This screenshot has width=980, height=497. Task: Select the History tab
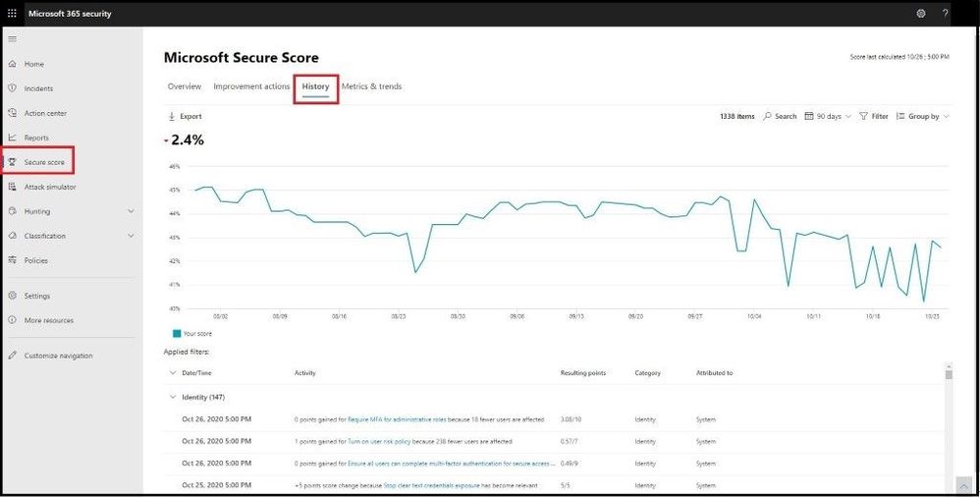tap(315, 86)
